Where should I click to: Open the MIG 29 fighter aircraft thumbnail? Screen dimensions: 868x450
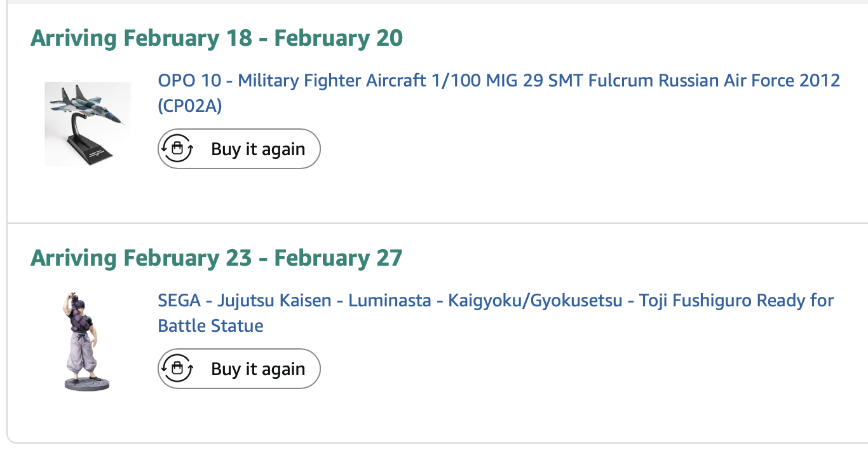click(x=87, y=124)
